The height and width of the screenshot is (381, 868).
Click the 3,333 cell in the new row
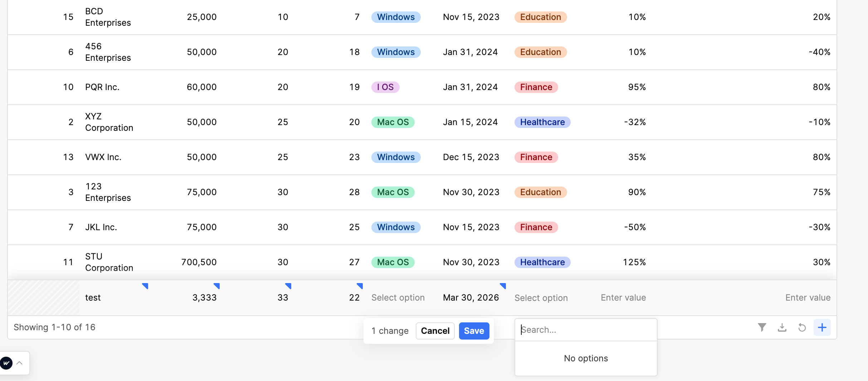coord(204,298)
